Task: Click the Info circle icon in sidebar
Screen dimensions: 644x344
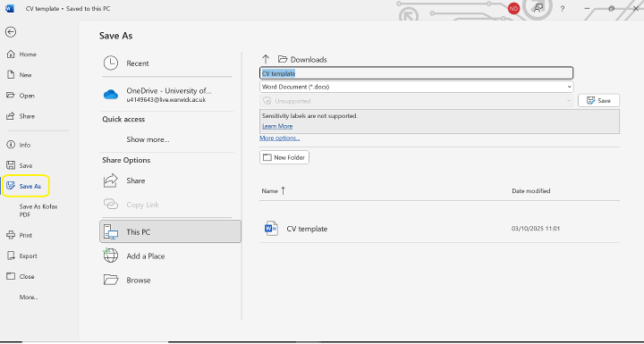Action: (11, 145)
